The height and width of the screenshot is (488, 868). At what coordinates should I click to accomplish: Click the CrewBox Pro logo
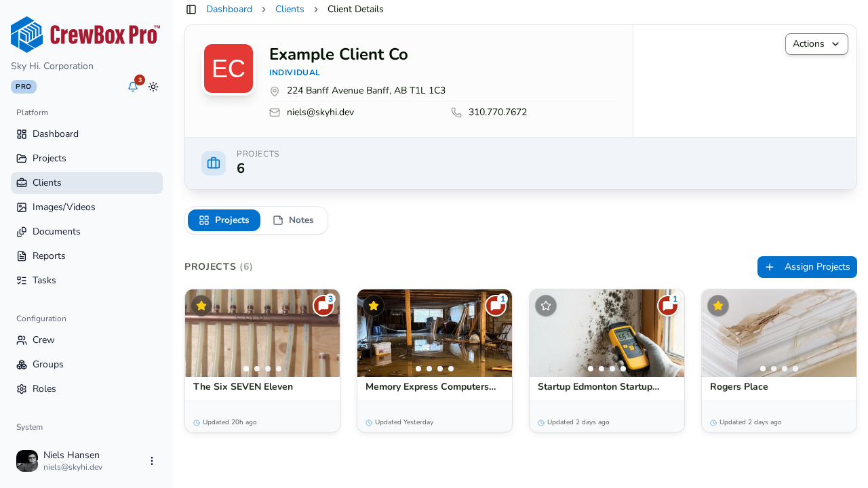[85, 35]
